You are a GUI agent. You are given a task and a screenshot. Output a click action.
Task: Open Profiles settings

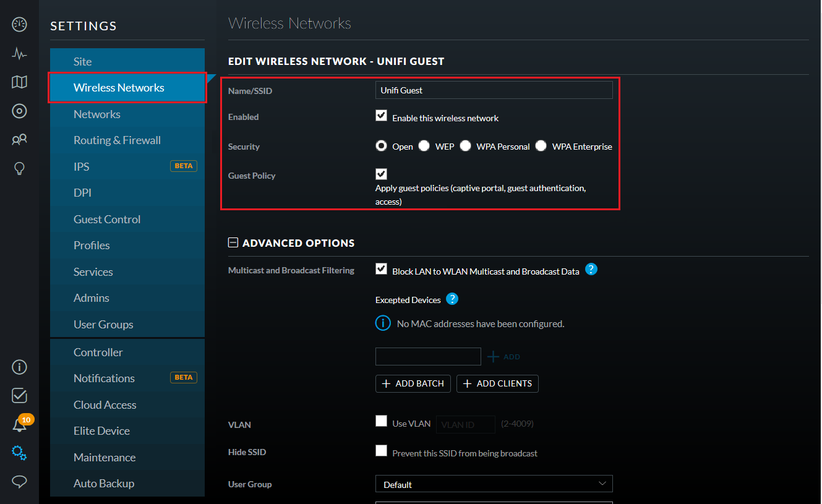pos(127,245)
